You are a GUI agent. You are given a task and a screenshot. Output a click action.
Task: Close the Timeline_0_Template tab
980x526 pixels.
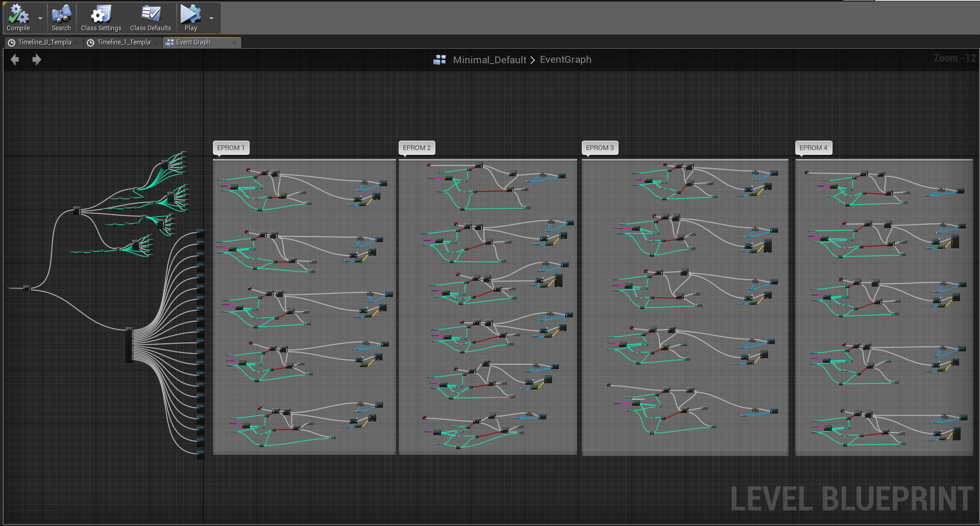pos(76,43)
